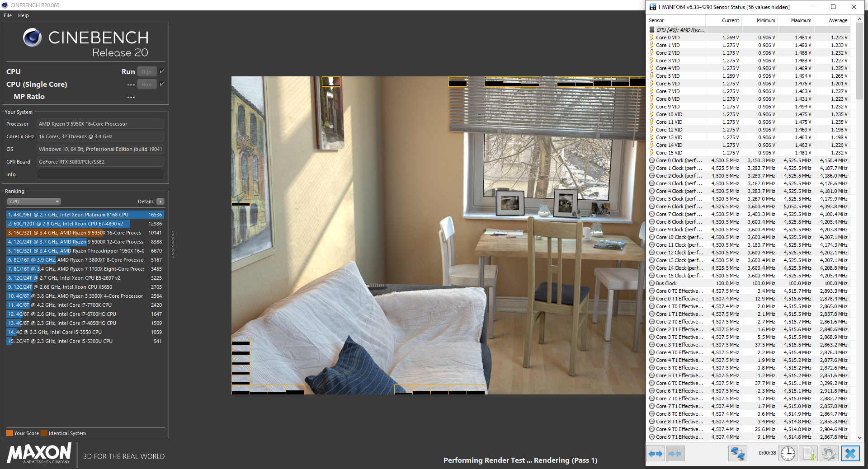Open HWiNFO sensor settings gear icon
Image resolution: width=868 pixels, height=469 pixels.
click(829, 453)
